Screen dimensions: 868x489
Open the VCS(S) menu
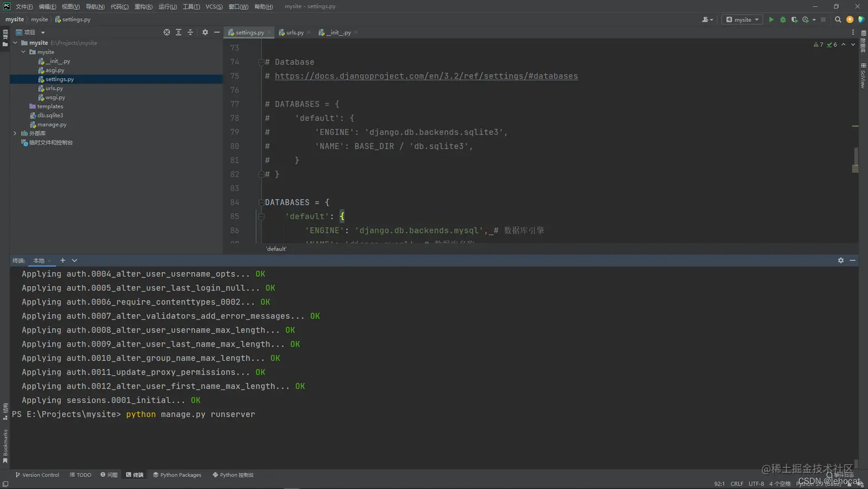214,6
